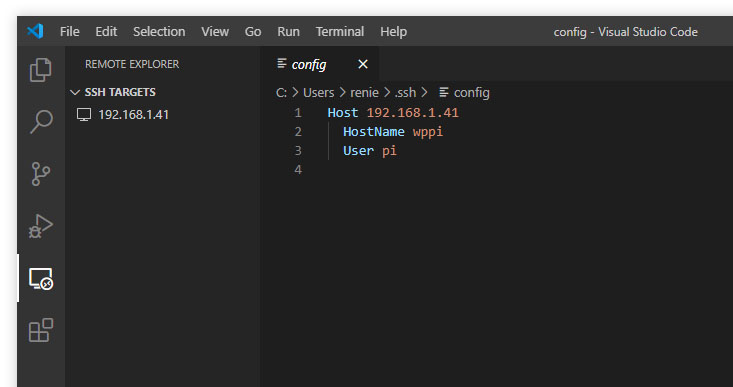Open the Help menu
Image resolution: width=733 pixels, height=387 pixels.
pyautogui.click(x=394, y=31)
